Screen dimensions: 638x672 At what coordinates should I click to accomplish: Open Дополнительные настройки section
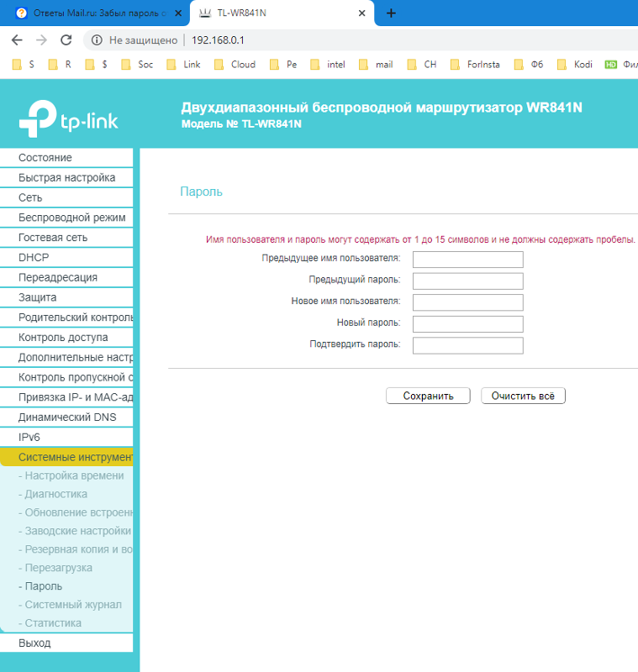tap(66, 357)
